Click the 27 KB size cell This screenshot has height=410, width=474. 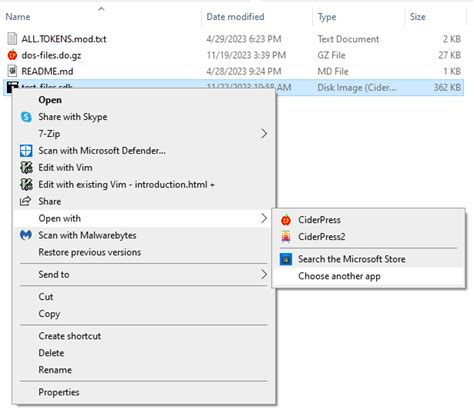pos(449,55)
